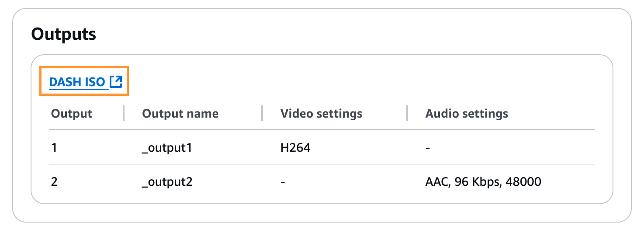Viewport: 644px width, 230px height.
Task: Click divider between Output and Output name headers
Action: coord(124,113)
